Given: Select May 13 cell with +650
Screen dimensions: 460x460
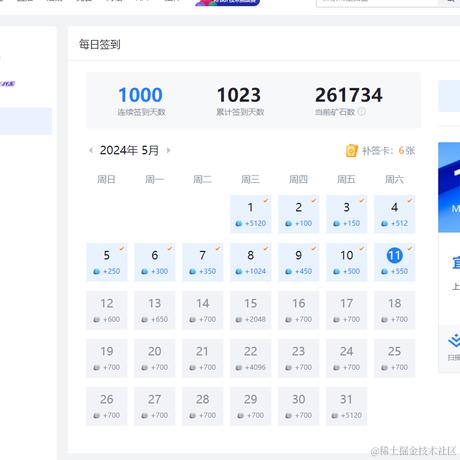Looking at the screenshot, I should (x=155, y=310).
